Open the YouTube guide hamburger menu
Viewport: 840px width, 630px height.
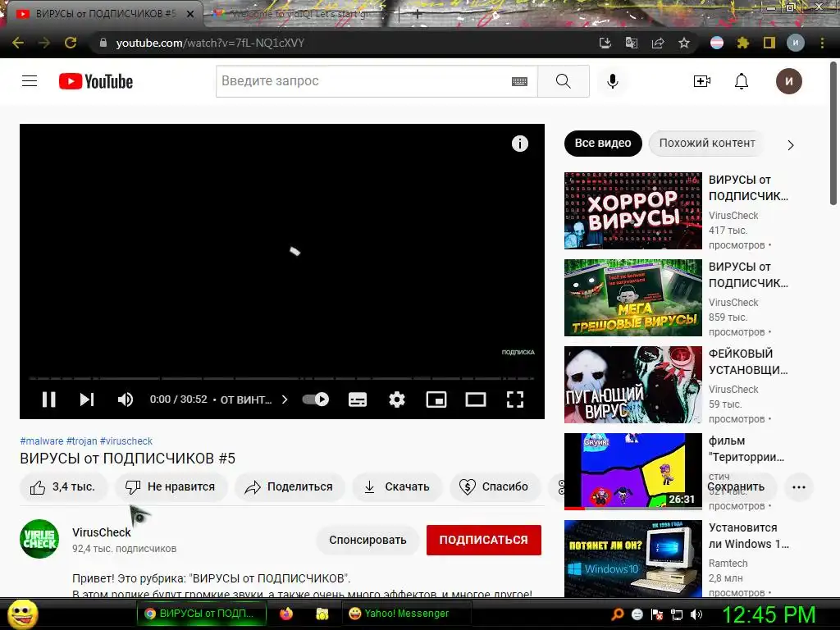[x=30, y=81]
